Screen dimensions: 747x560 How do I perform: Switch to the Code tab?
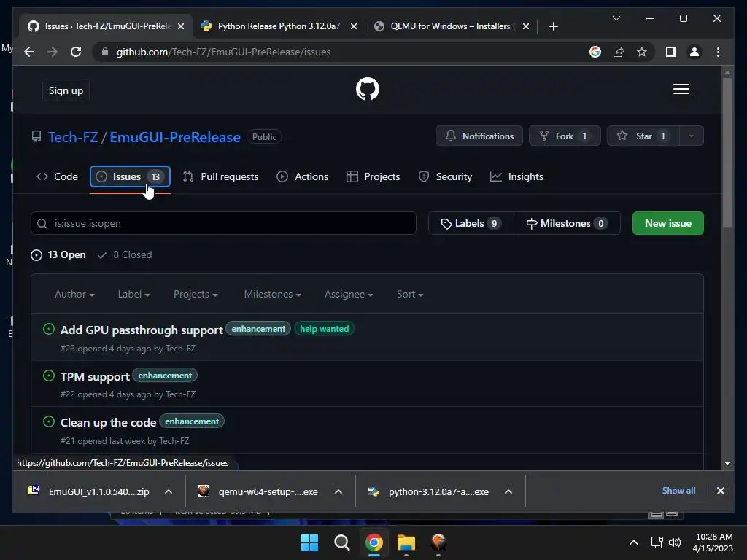tap(57, 176)
